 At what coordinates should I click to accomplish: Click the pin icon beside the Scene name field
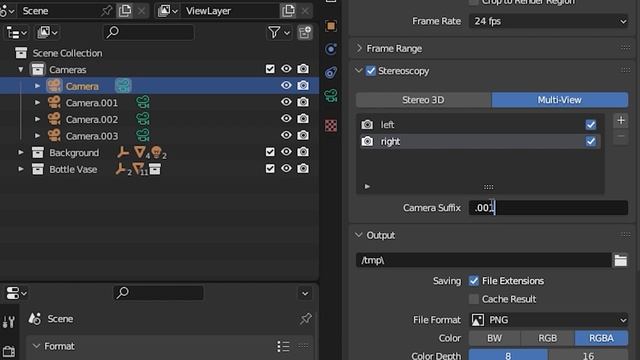(106, 11)
